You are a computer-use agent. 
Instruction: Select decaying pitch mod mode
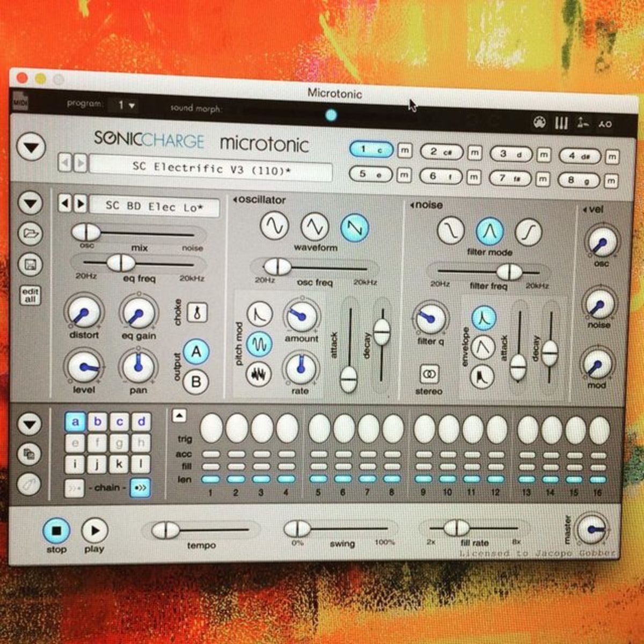[260, 314]
